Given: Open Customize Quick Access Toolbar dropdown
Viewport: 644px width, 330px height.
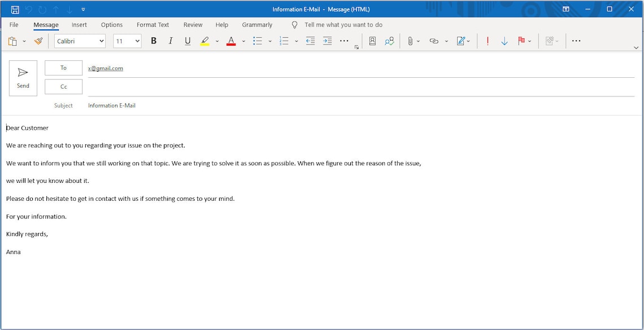Looking at the screenshot, I should pyautogui.click(x=84, y=9).
